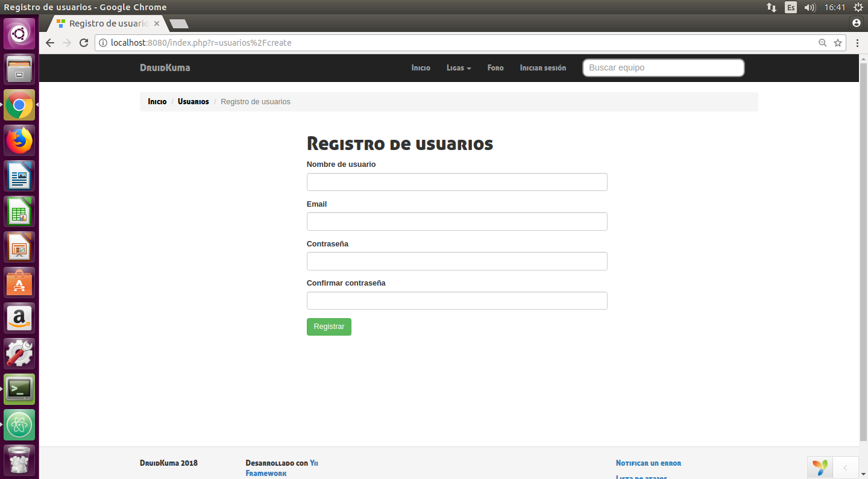Open a new browser tab
868x479 pixels.
point(179,24)
